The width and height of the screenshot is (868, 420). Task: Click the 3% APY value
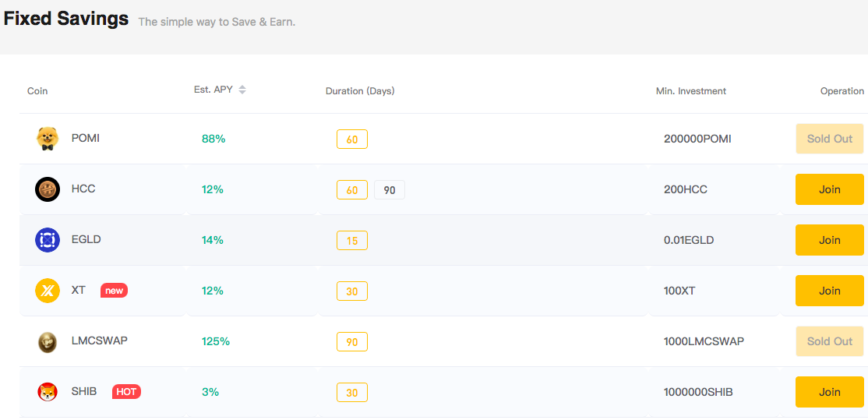210,392
